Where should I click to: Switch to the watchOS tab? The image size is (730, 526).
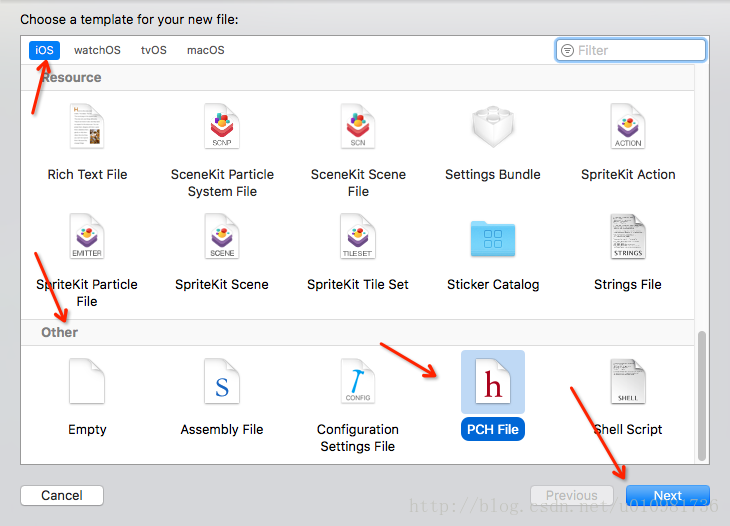[x=97, y=50]
